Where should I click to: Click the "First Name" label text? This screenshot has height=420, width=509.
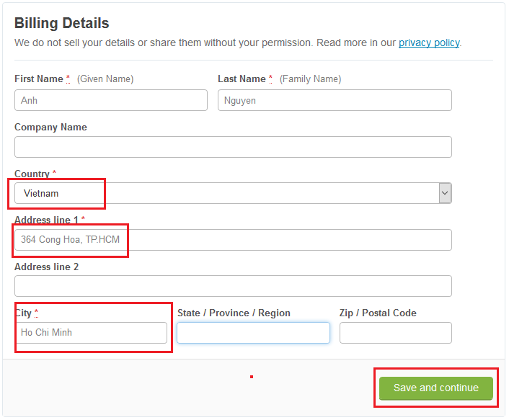(x=39, y=79)
